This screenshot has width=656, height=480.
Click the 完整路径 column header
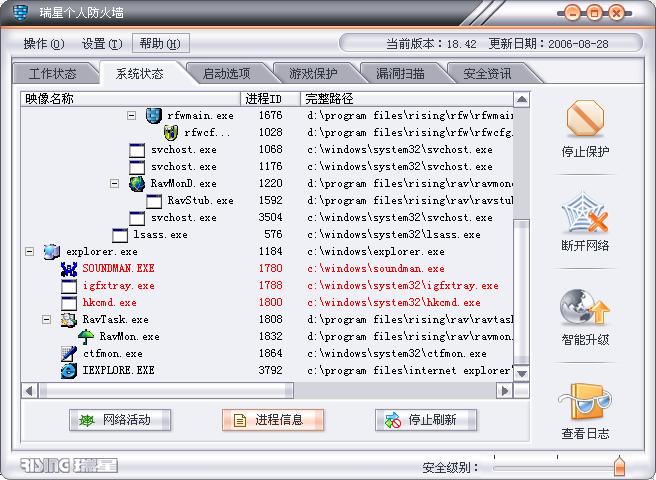point(407,99)
